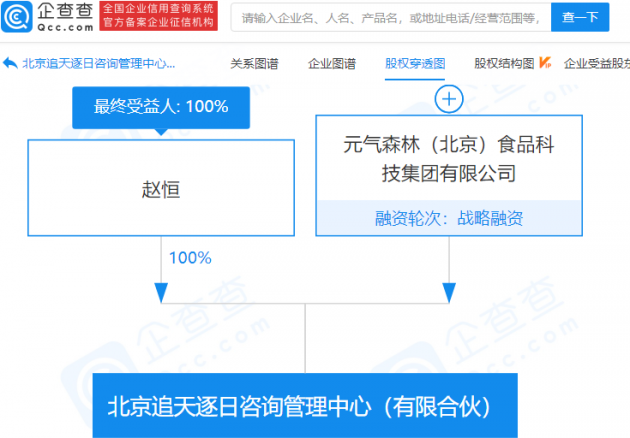Screen dimensions: 630x438
Task: Click the 100% shareholding percentage label
Action: tap(190, 258)
